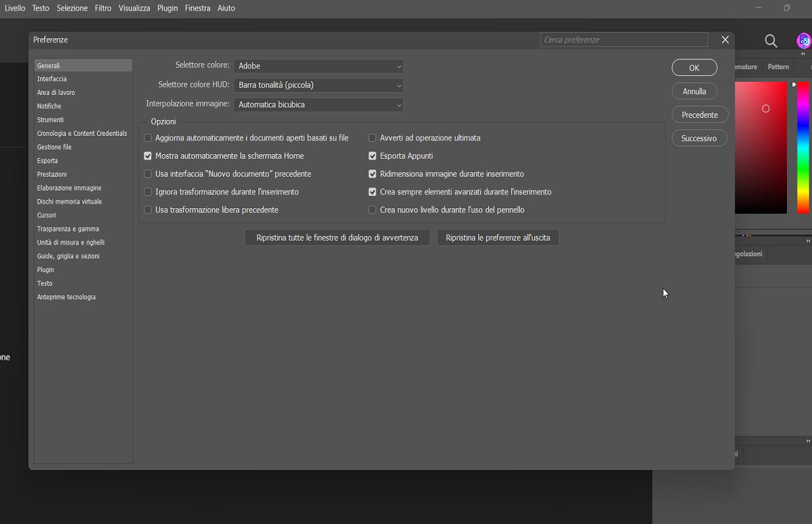The width and height of the screenshot is (812, 524).
Task: Go to Successivo preferences page
Action: [699, 138]
